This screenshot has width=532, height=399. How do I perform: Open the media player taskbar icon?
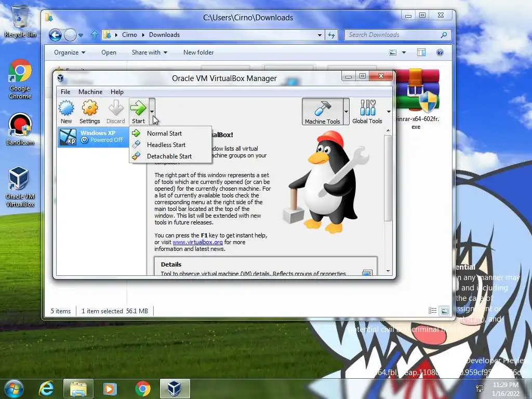[x=110, y=389]
